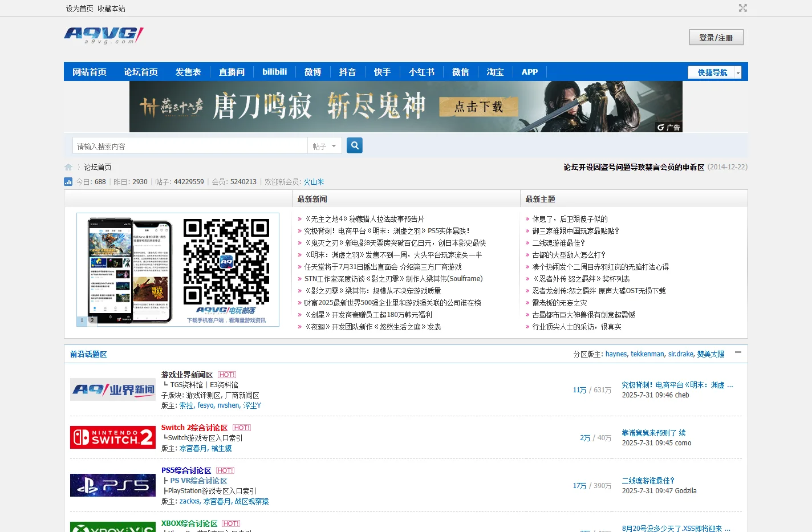This screenshot has height=532, width=812.
Task: Click moderator 索拉 in 游戏业界新闻区
Action: click(x=186, y=405)
